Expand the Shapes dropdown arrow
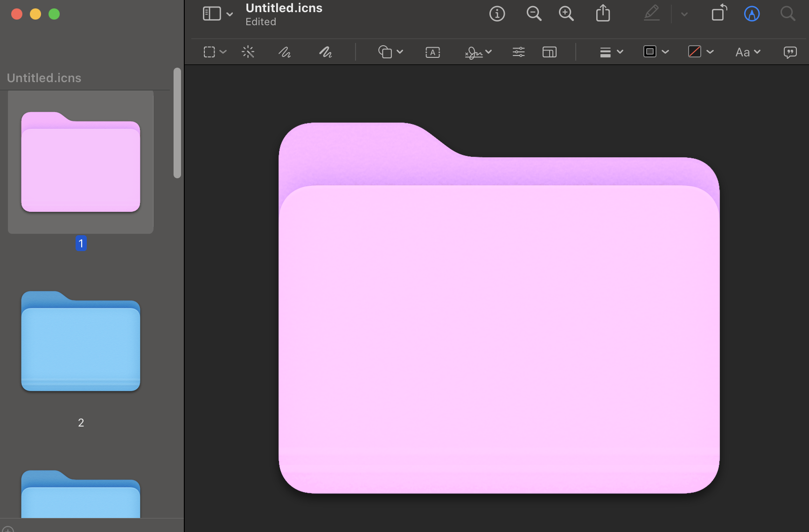The image size is (809, 532). tap(400, 52)
